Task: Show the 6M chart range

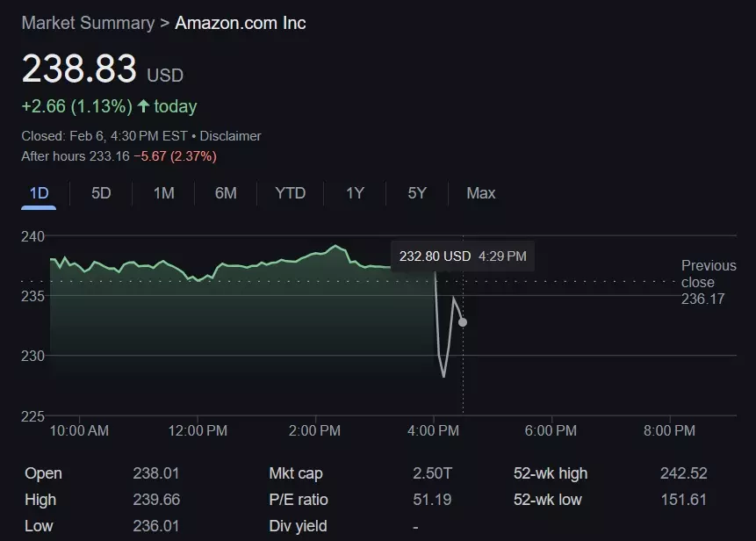Action: point(226,193)
